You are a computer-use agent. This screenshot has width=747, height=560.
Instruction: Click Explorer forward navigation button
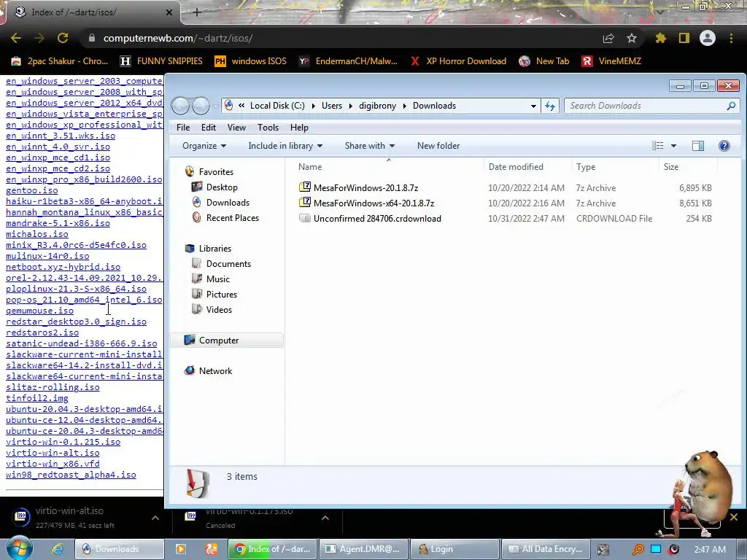[x=201, y=106]
